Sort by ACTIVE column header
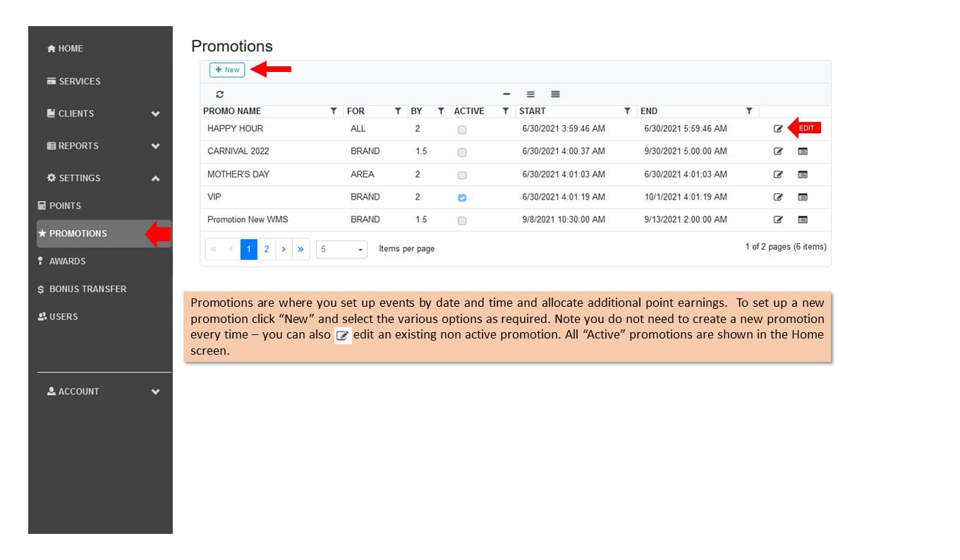The image size is (960, 560). 469,111
